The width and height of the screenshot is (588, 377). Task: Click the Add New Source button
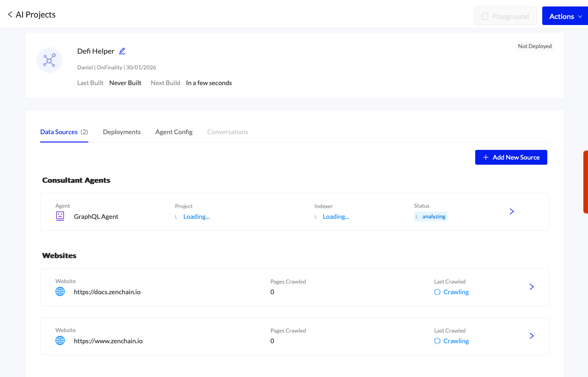point(511,157)
